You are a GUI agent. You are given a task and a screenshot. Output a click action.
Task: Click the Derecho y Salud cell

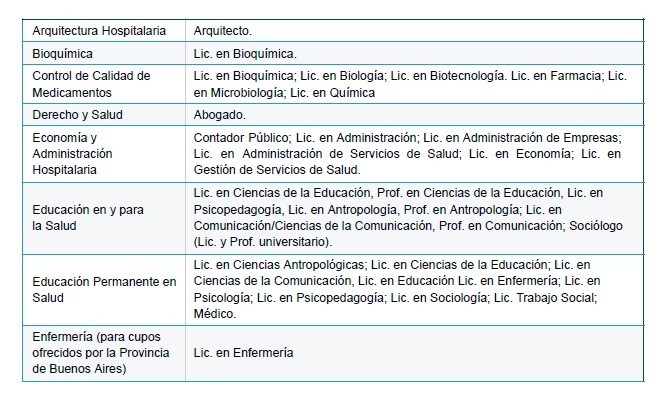(78, 115)
